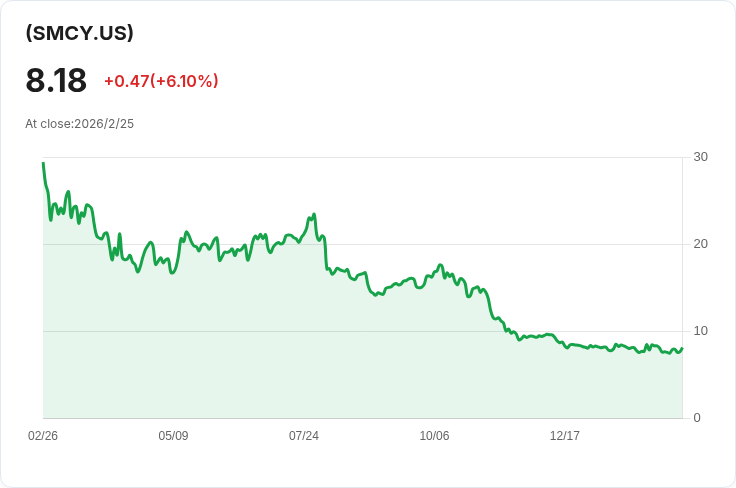This screenshot has width=736, height=488.
Task: Click the 0 label on price axis
Action: 697,418
